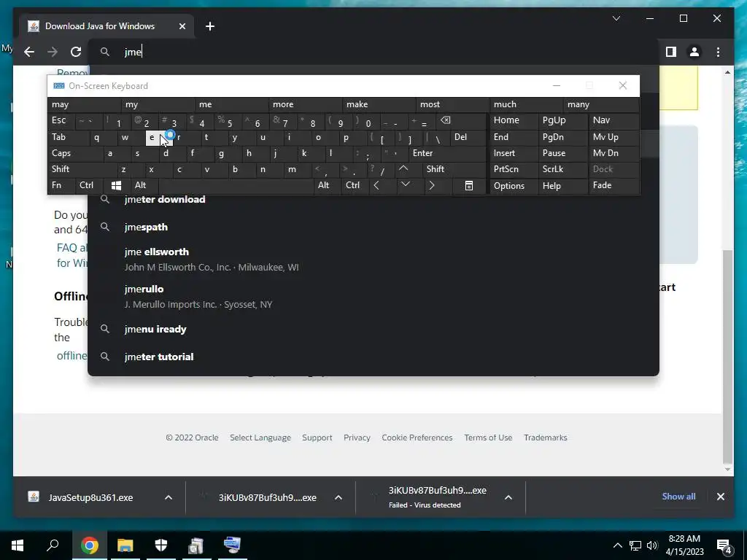Close the downloads bar
The height and width of the screenshot is (560, 747).
[x=720, y=497]
